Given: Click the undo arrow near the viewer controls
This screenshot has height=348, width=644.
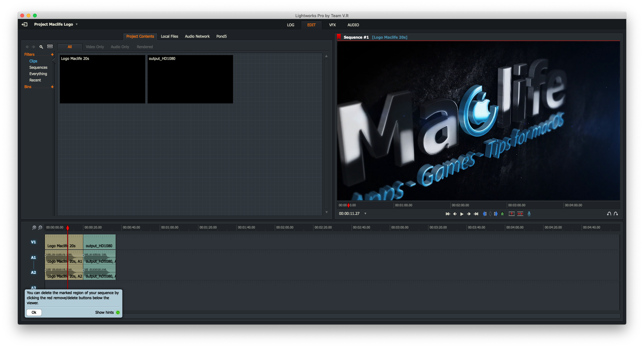Looking at the screenshot, I should click(609, 214).
